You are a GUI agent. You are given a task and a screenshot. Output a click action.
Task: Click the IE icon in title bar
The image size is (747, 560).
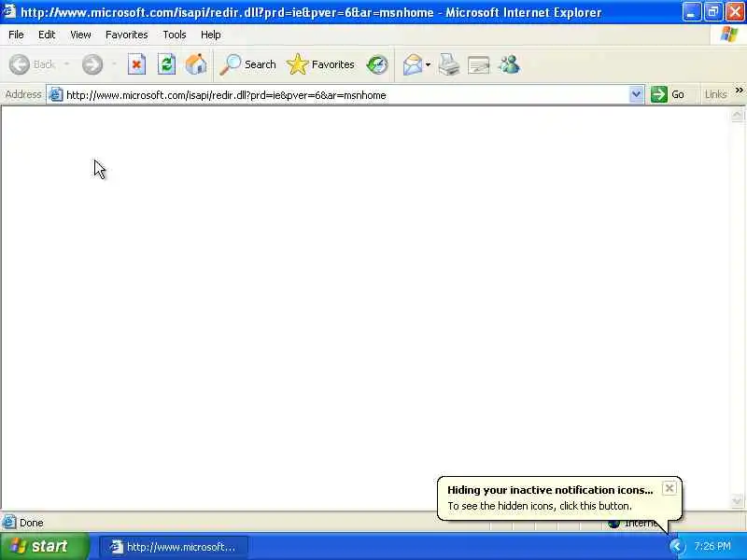[x=9, y=11]
